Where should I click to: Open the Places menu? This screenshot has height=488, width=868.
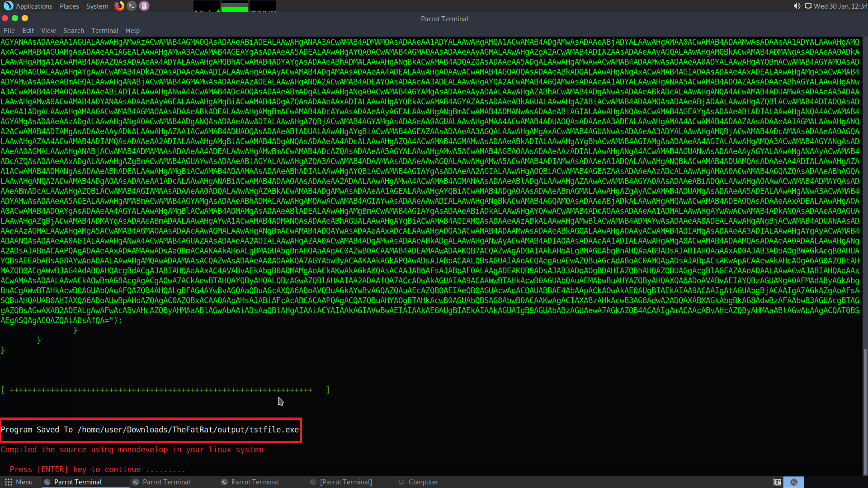tap(69, 6)
